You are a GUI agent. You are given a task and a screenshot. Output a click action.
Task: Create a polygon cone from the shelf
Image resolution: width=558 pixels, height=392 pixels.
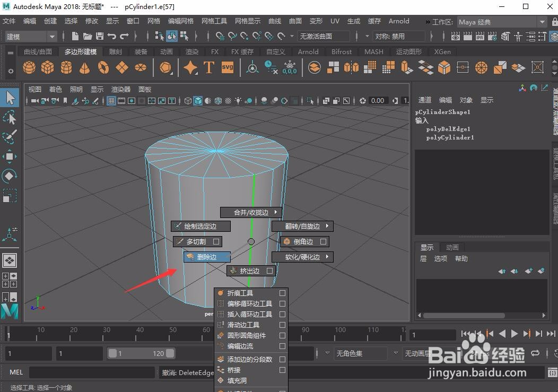point(85,67)
